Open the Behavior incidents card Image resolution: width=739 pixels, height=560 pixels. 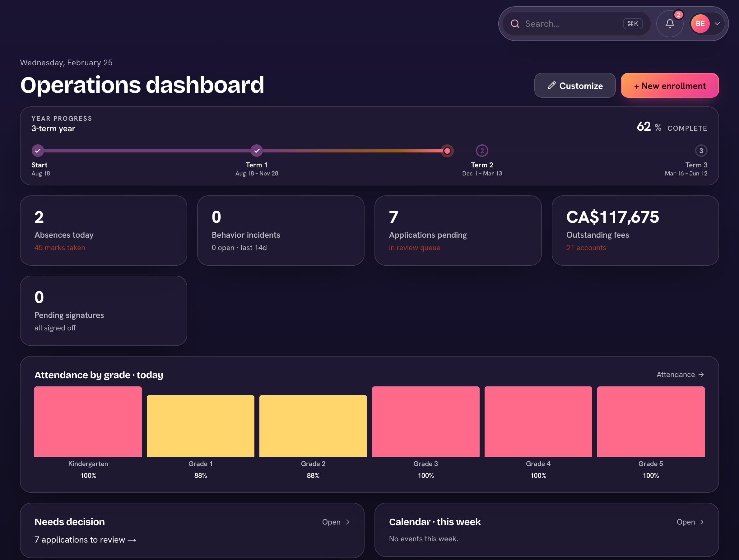(281, 231)
